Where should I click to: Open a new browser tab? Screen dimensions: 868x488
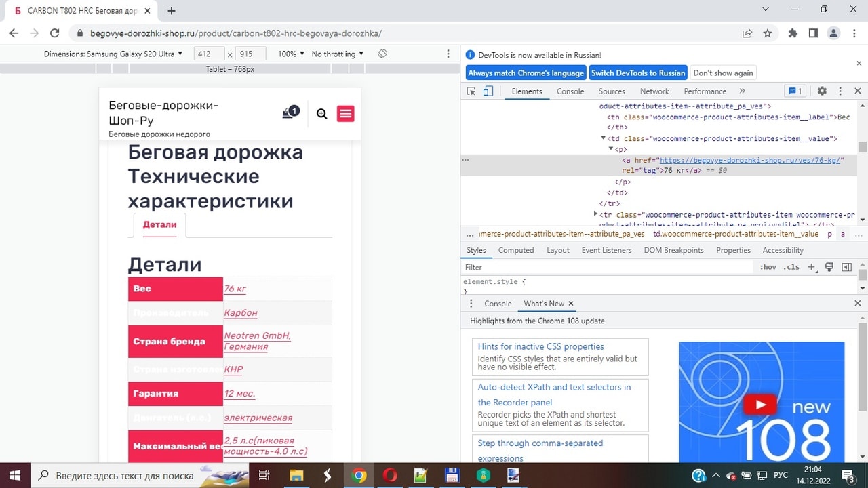point(172,11)
